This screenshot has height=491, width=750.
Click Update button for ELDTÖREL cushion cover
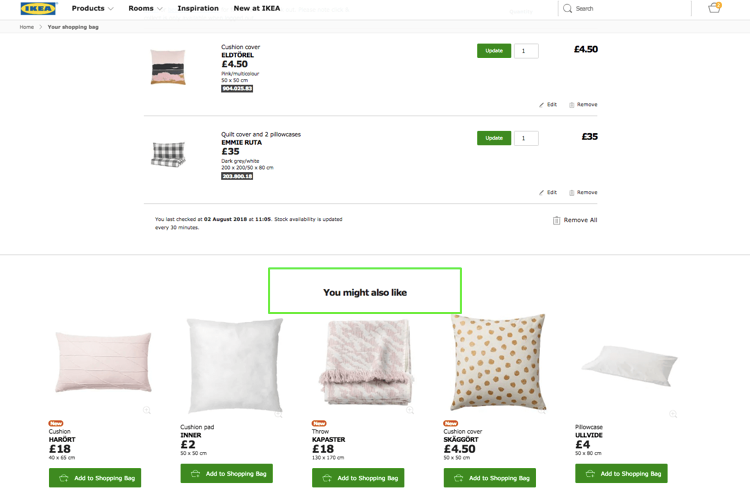click(x=494, y=51)
